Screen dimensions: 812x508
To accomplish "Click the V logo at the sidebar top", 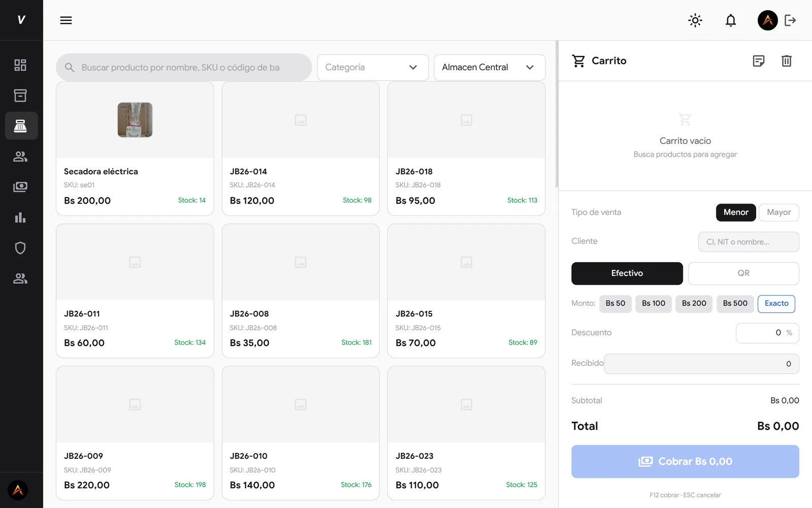I will [21, 20].
